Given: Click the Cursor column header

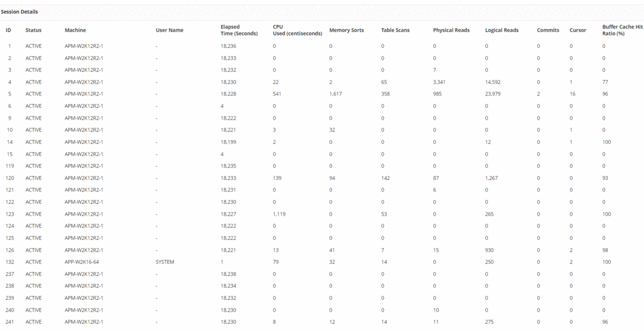Looking at the screenshot, I should [x=578, y=30].
